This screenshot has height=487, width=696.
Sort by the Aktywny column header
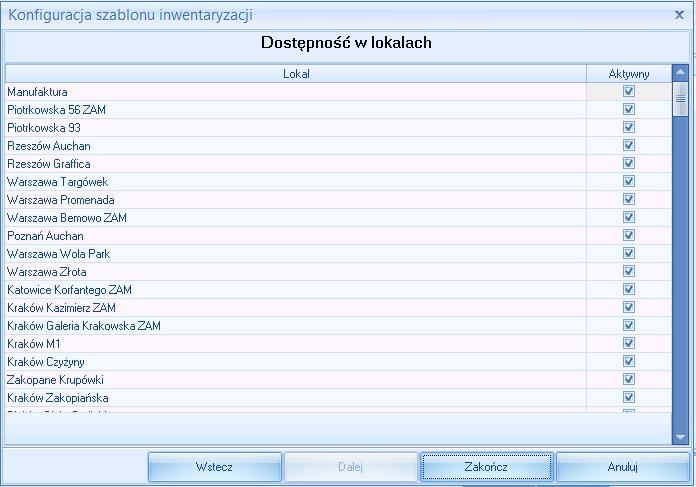pyautogui.click(x=629, y=74)
